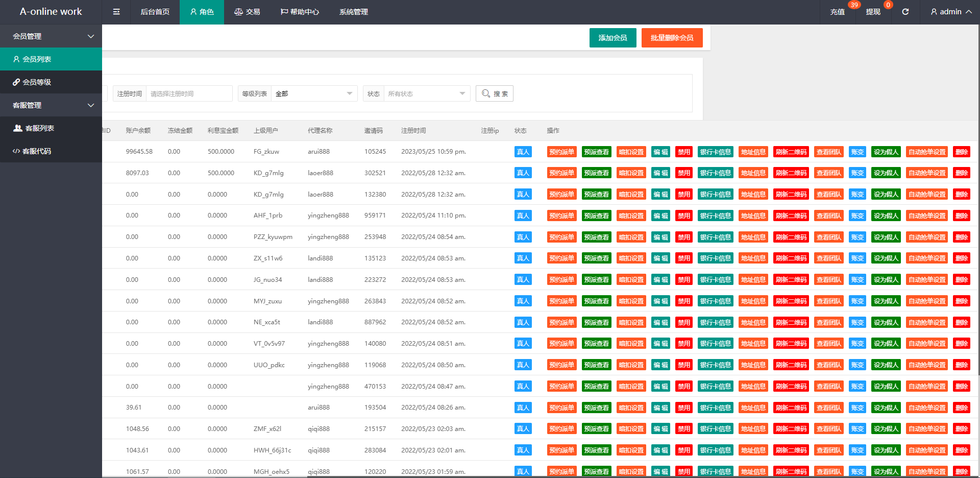Open the 帮助中心 top menu

(x=300, y=12)
